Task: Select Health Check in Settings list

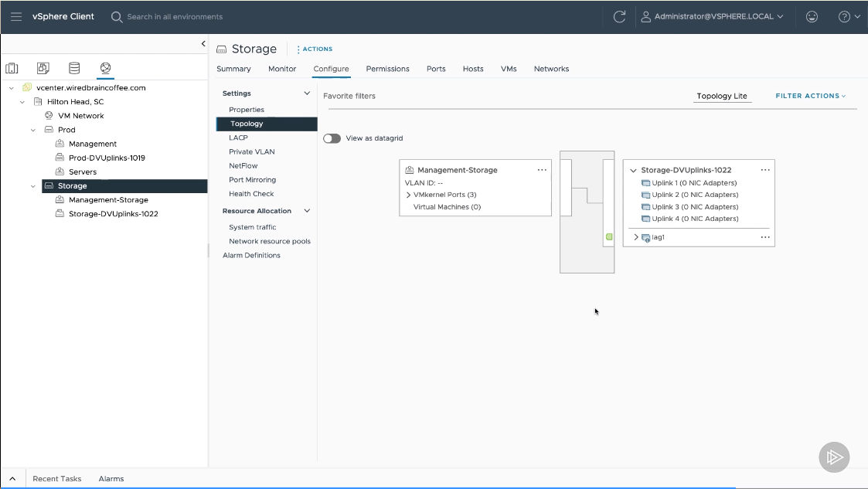Action: point(251,194)
